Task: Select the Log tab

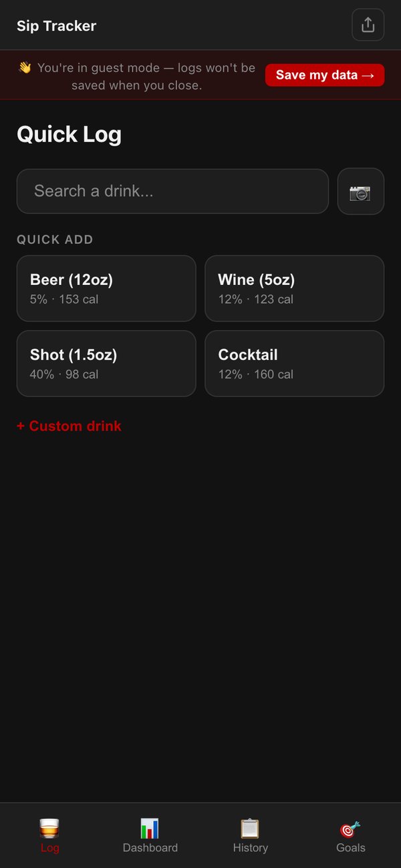Action: tap(49, 835)
